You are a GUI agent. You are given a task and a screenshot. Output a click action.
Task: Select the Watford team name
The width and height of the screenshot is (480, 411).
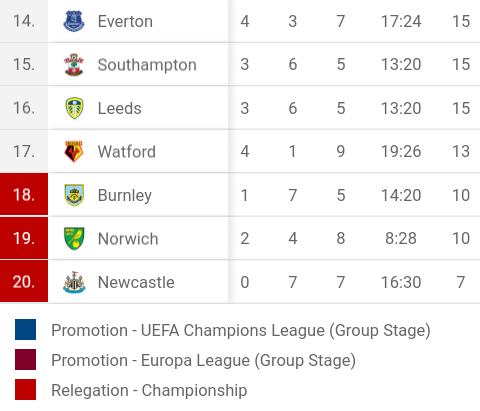127,152
